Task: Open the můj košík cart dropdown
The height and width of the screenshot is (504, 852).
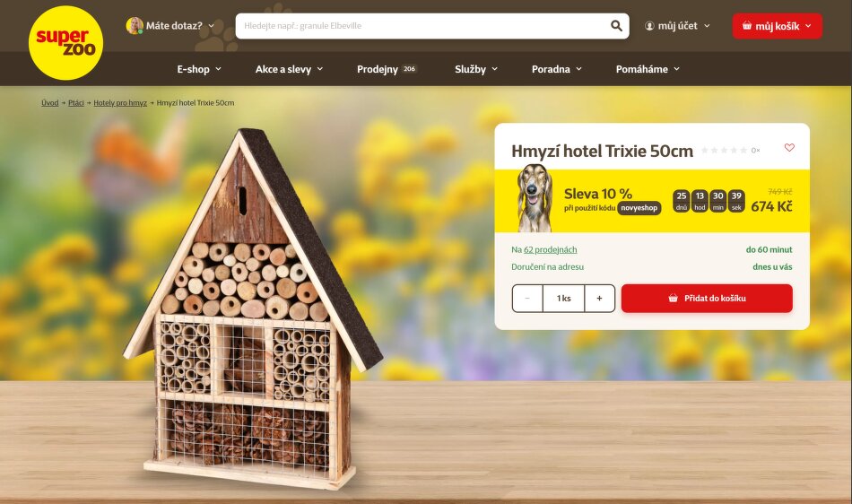Action: [777, 26]
